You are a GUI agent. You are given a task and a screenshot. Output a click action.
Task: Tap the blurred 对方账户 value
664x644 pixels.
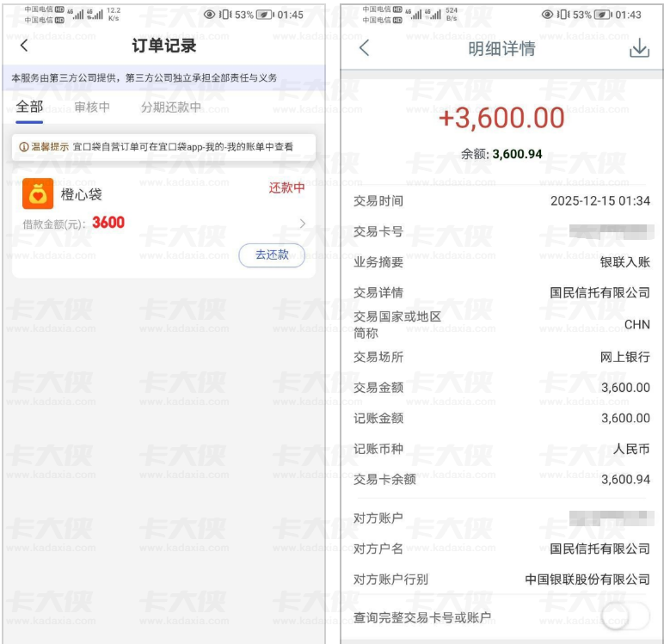coord(612,518)
